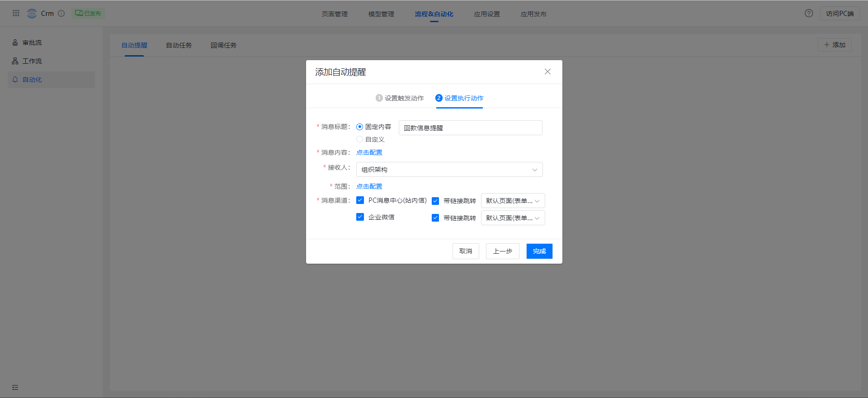
Task: Open 应用发布 top menu
Action: 533,14
